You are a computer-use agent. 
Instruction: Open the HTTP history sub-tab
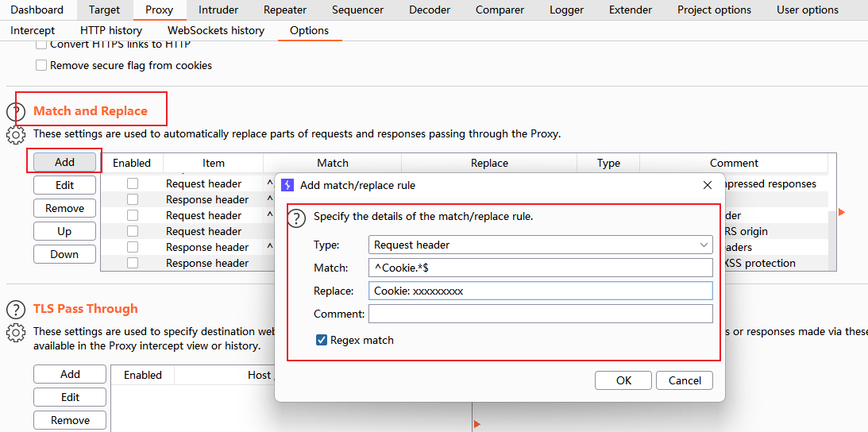[x=111, y=30]
